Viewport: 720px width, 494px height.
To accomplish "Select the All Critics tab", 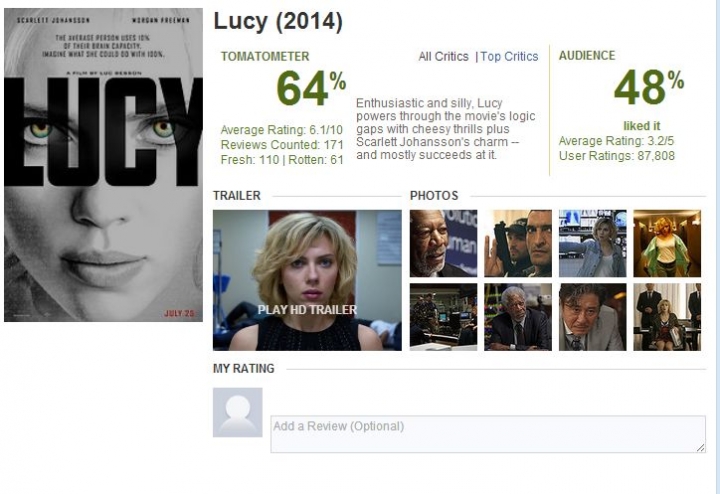I will pyautogui.click(x=444, y=56).
